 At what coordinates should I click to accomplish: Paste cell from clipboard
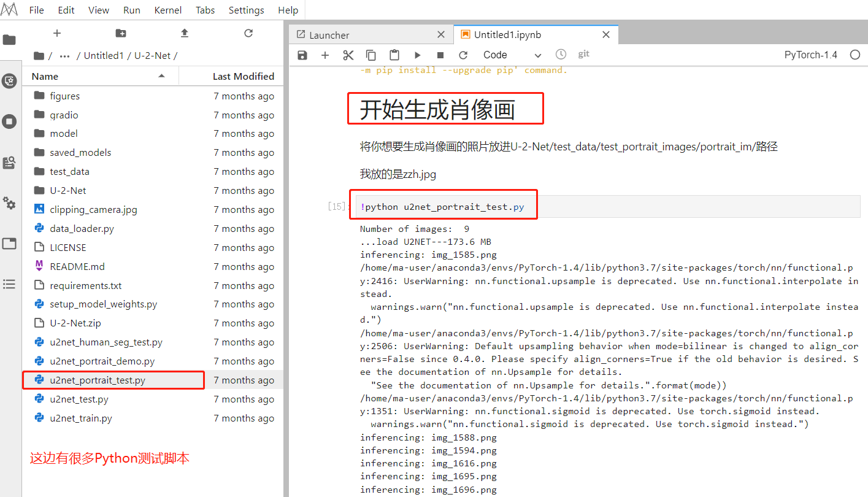point(394,55)
